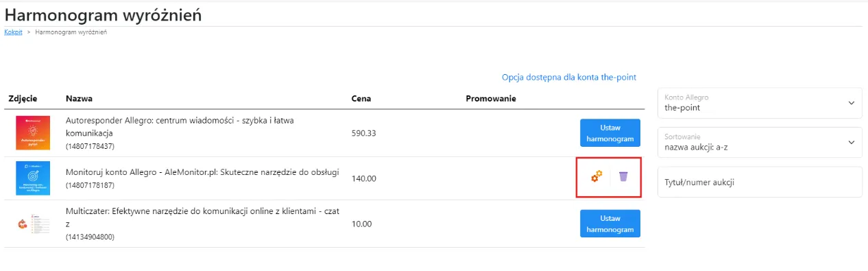Image resolution: width=868 pixels, height=271 pixels.
Task: Set schedule for Multiczater auction
Action: (610, 224)
